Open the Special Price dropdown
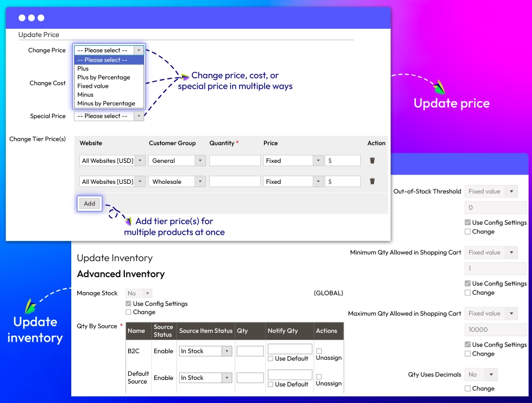The image size is (532, 403). [x=108, y=116]
